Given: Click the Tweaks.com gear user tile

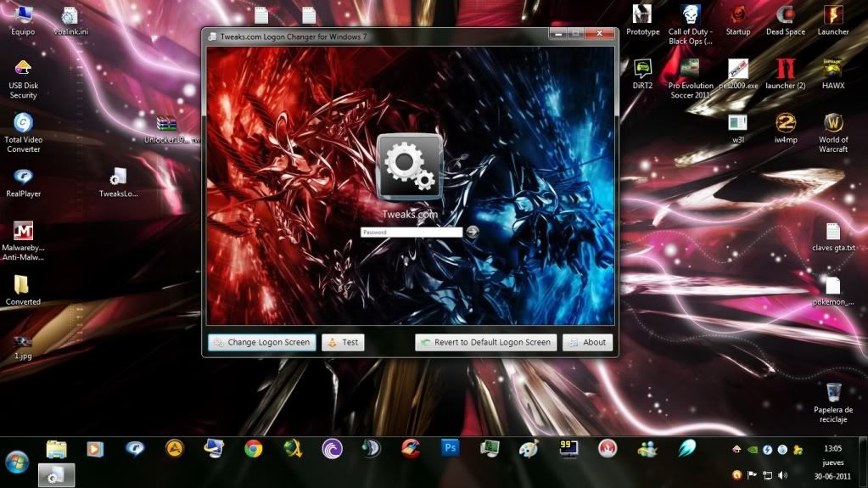Looking at the screenshot, I should [x=410, y=166].
